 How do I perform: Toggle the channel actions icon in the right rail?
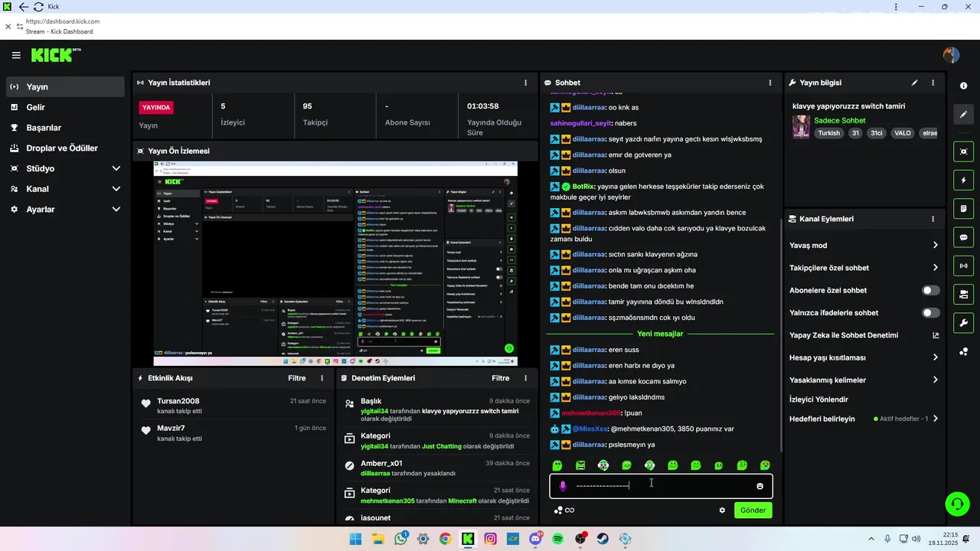[x=964, y=294]
